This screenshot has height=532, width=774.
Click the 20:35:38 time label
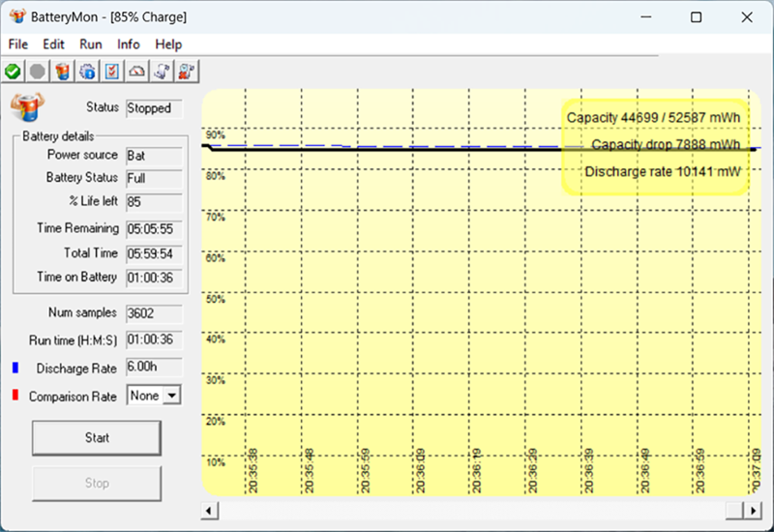click(x=253, y=471)
